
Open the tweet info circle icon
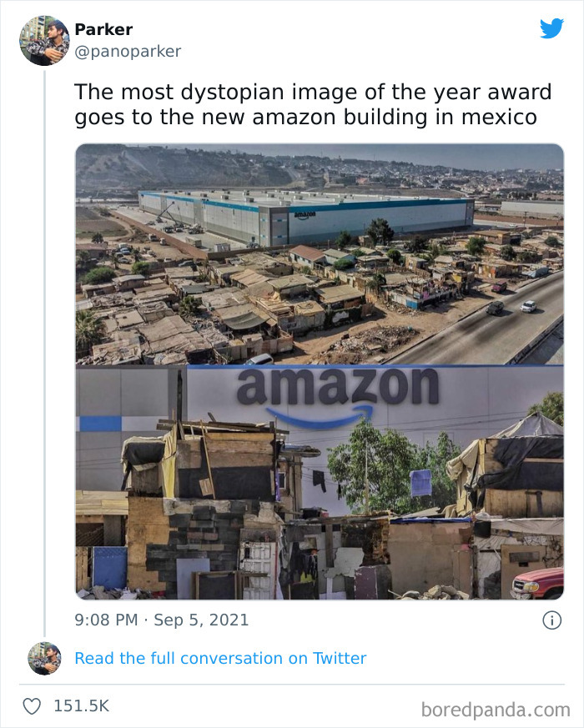click(552, 620)
